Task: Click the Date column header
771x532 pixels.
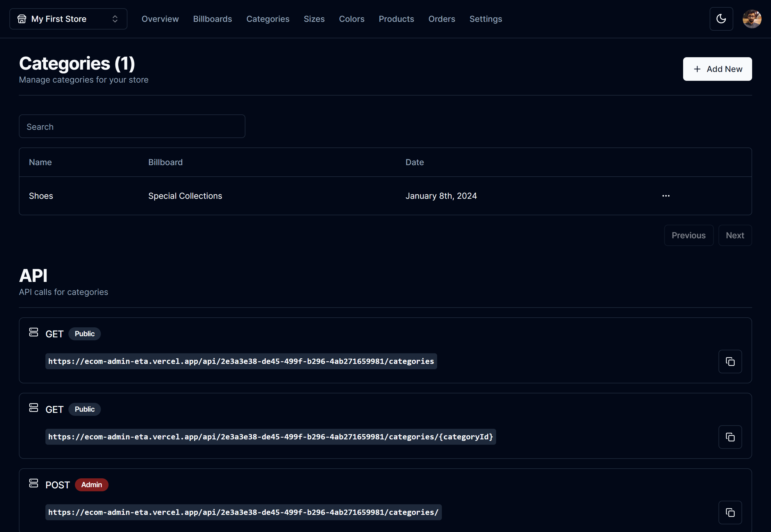Action: click(415, 162)
